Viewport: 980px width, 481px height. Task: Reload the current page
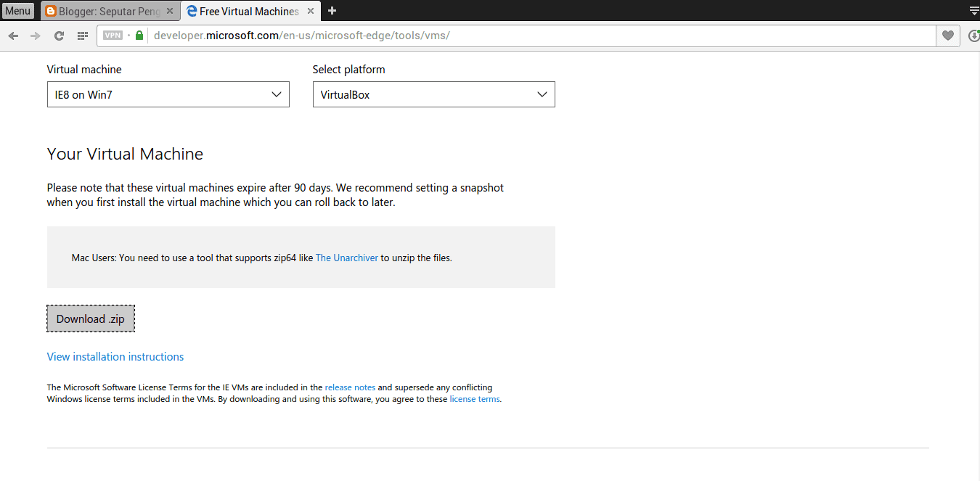pyautogui.click(x=60, y=36)
